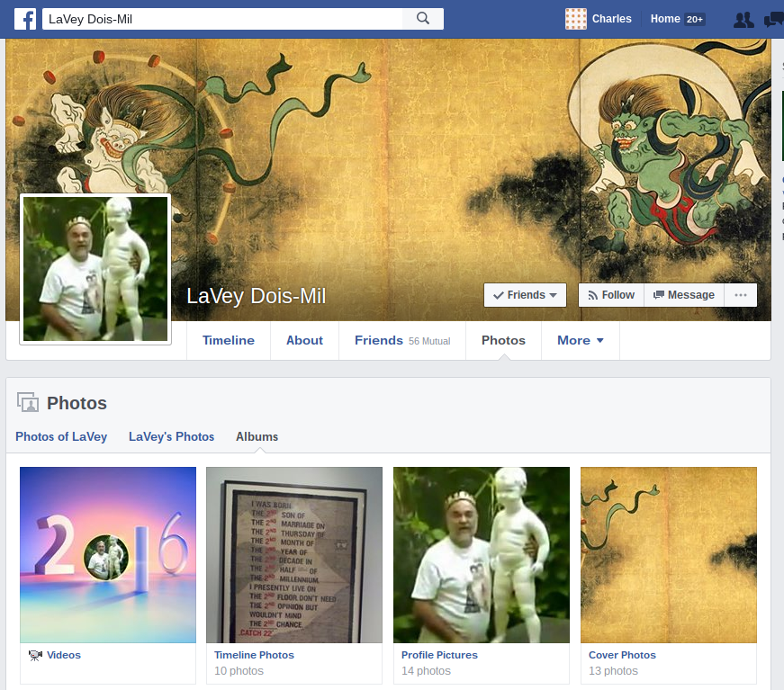Click the LaVey Dois-Mil name on cover
This screenshot has width=784, height=690.
coord(256,296)
